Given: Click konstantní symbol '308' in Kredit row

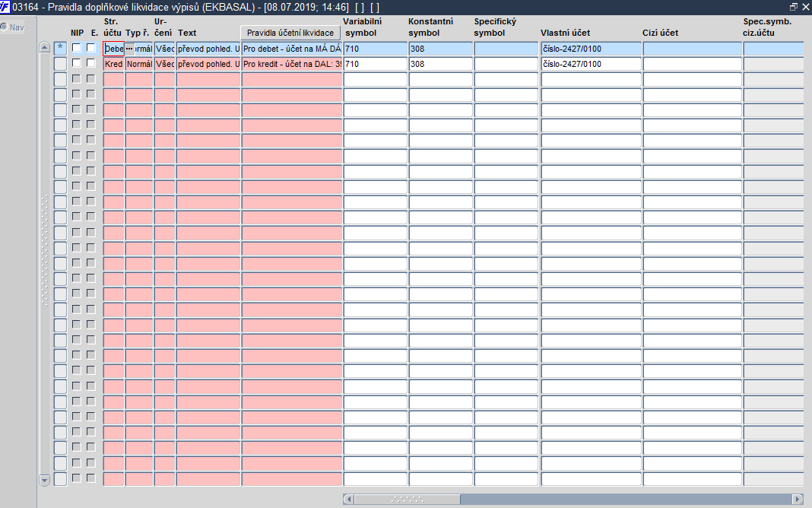Looking at the screenshot, I should [x=441, y=64].
